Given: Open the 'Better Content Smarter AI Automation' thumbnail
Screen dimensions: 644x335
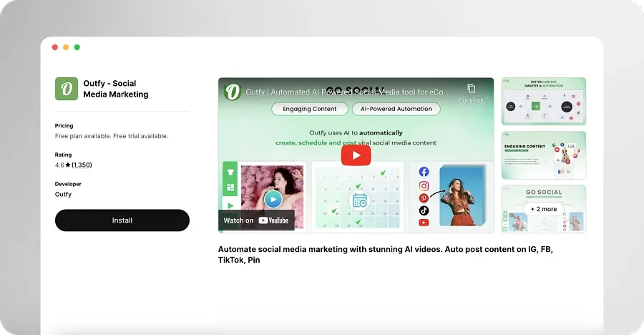Looking at the screenshot, I should coord(543,101).
